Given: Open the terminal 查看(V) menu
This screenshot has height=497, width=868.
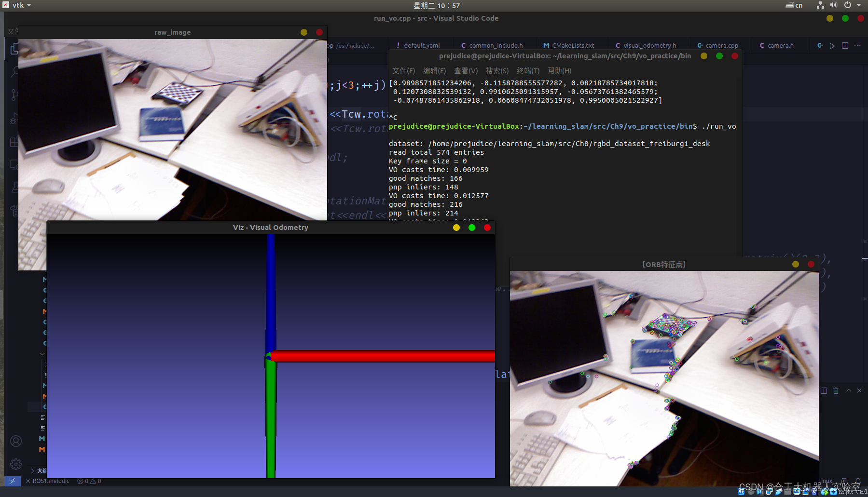Looking at the screenshot, I should coord(466,71).
